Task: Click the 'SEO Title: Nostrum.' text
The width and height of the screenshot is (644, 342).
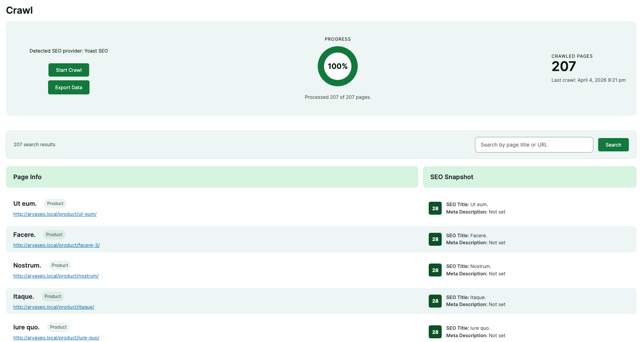Action: pyautogui.click(x=469, y=266)
